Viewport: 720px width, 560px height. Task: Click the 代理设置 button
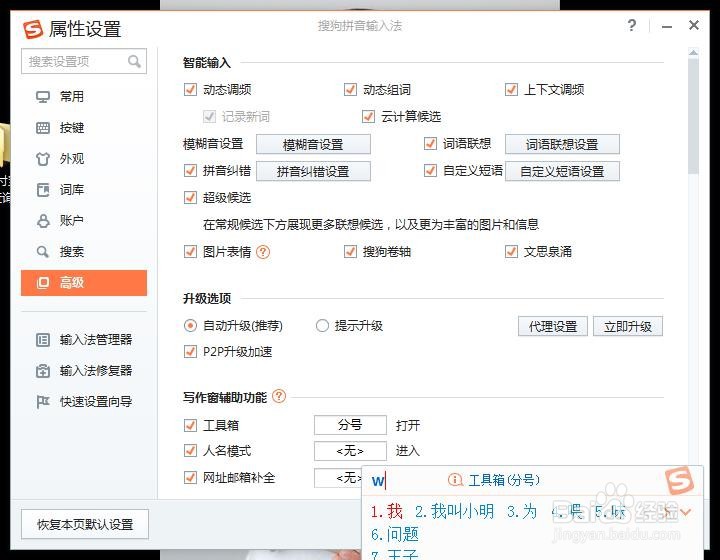pos(553,326)
